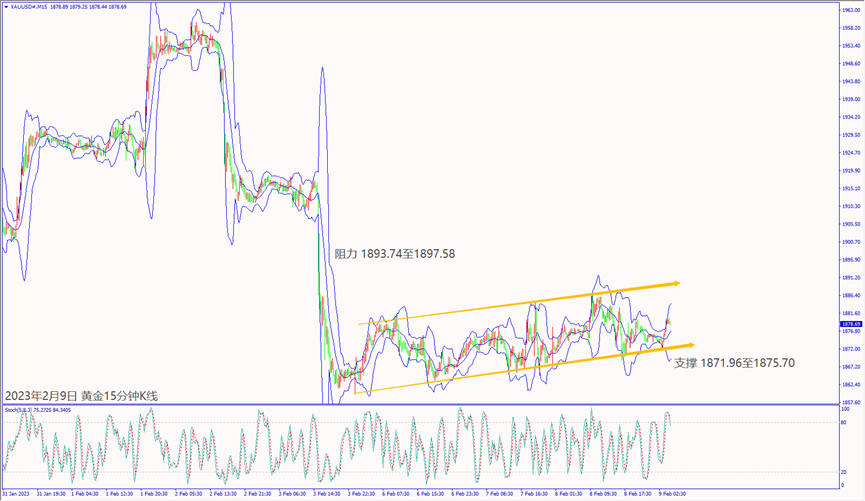
Task: Click the 31 Jan 2023 time axis label
Action: point(17,494)
